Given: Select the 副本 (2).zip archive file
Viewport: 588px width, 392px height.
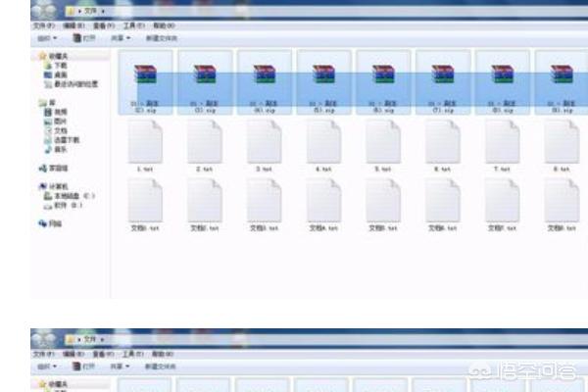Looking at the screenshot, I should pyautogui.click(x=145, y=82).
